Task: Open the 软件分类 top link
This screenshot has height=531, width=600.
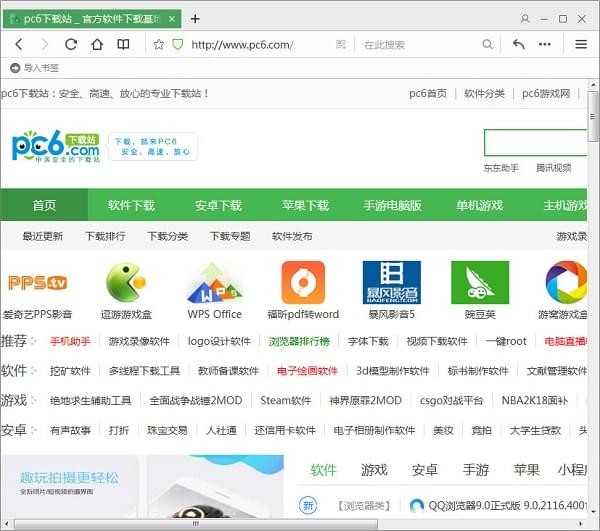Action: point(484,94)
